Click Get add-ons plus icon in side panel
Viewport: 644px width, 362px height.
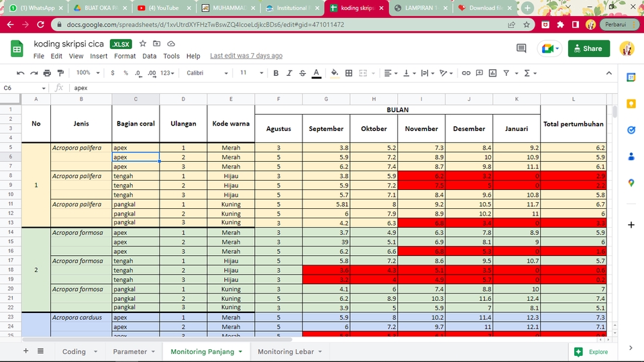(x=631, y=225)
